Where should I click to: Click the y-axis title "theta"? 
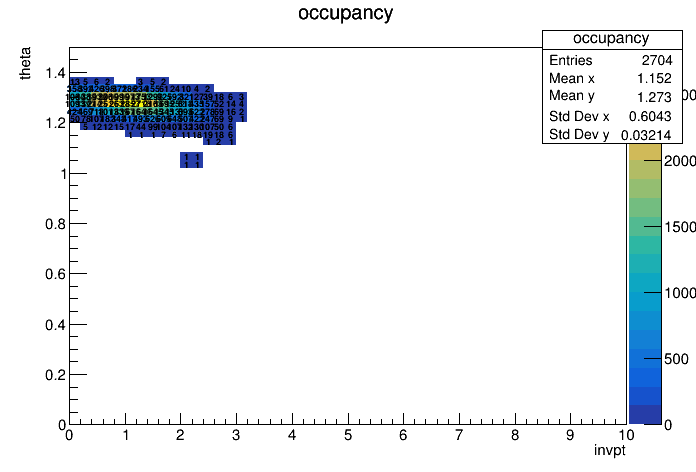(x=25, y=63)
